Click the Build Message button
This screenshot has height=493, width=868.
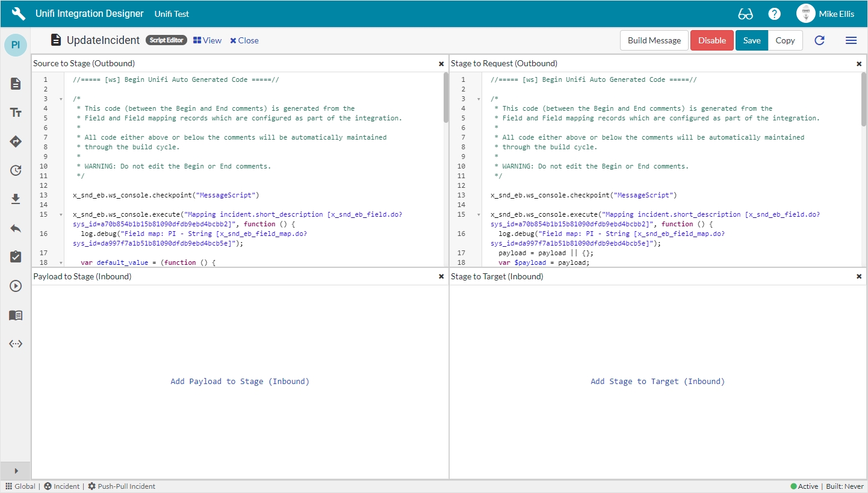(654, 40)
